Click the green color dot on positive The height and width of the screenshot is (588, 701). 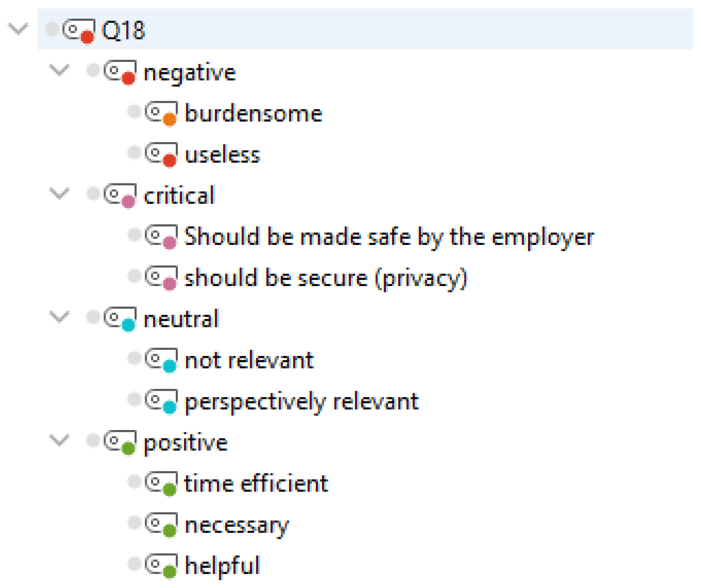[128, 448]
